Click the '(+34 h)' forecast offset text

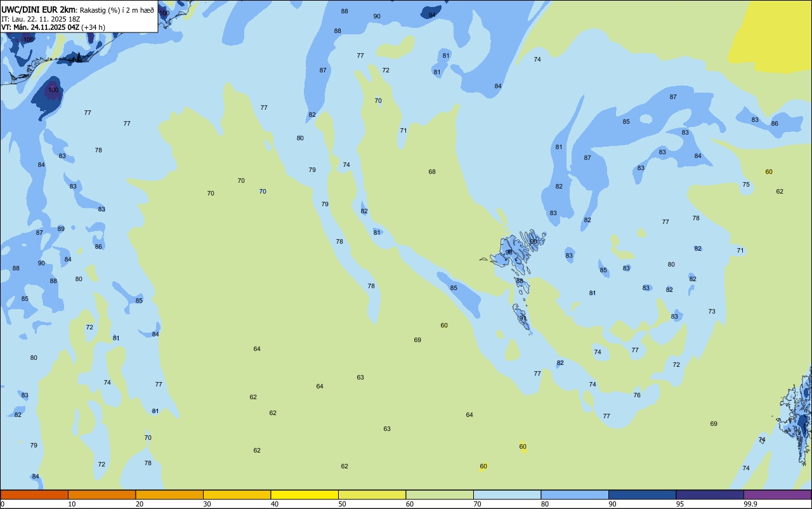click(x=93, y=27)
